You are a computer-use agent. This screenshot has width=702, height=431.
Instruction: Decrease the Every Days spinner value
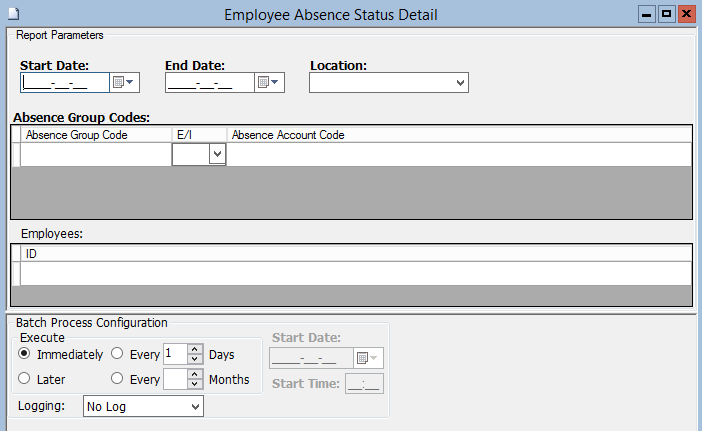(195, 359)
